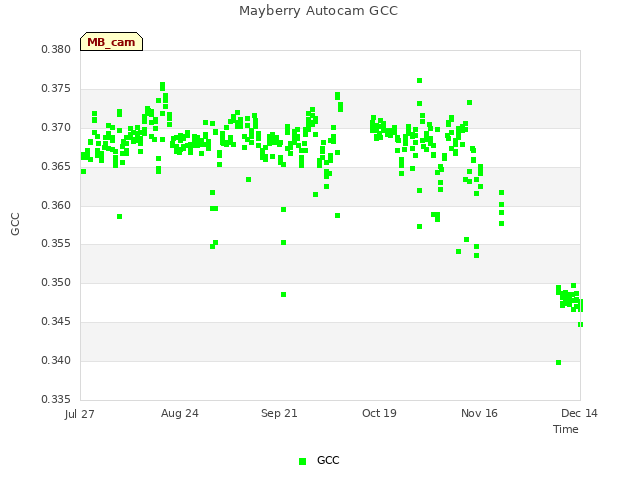This screenshot has width=640, height=480.
Task: Click the Jul 27 x-axis date label
Action: (80, 414)
